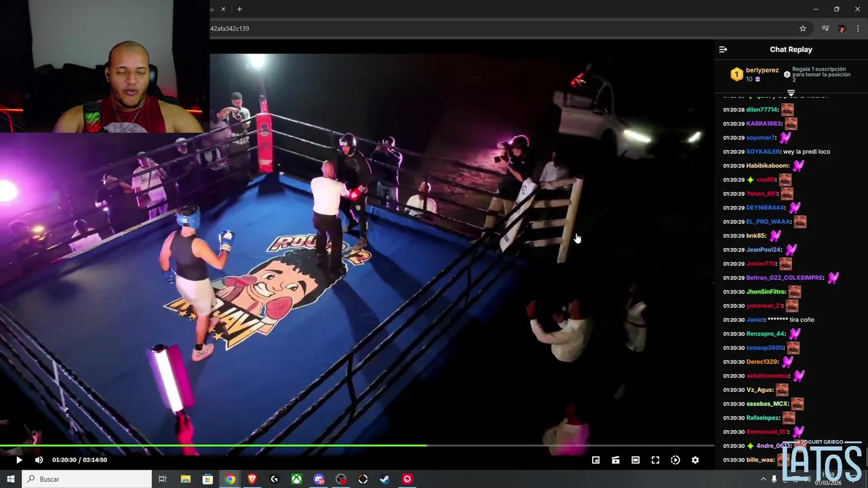Screen dimensions: 868x488
Task: Click username DEYNIER444 in chat
Action: (765, 208)
